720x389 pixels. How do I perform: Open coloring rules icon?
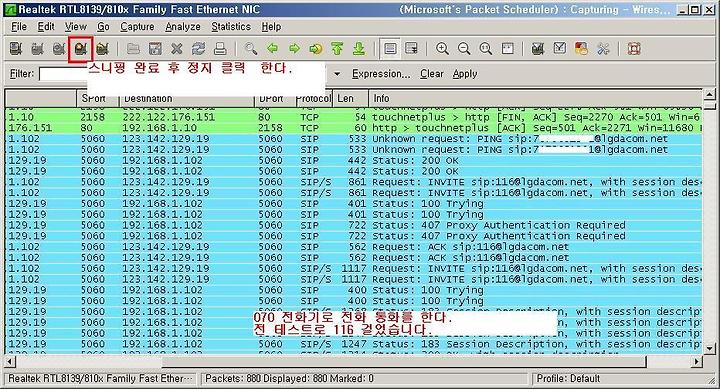[581, 49]
